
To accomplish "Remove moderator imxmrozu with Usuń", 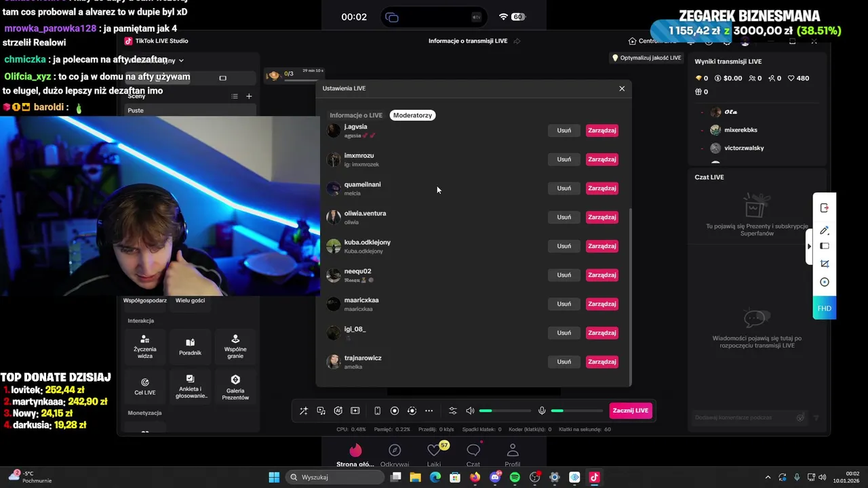I will (x=564, y=159).
